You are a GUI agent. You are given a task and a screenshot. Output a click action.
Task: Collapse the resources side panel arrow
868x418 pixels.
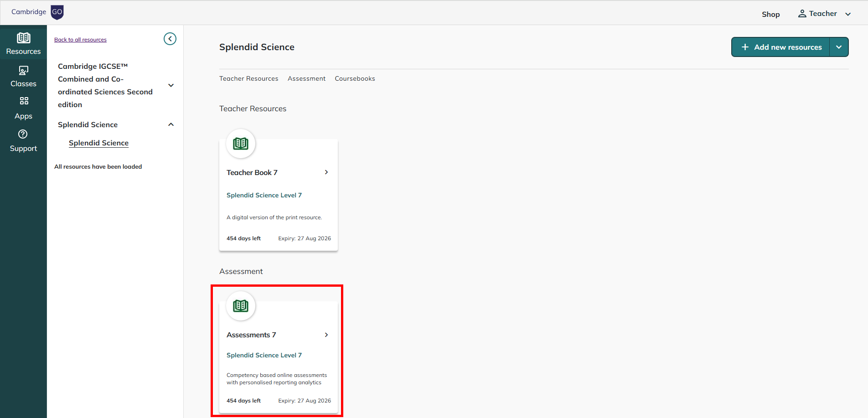tap(170, 39)
